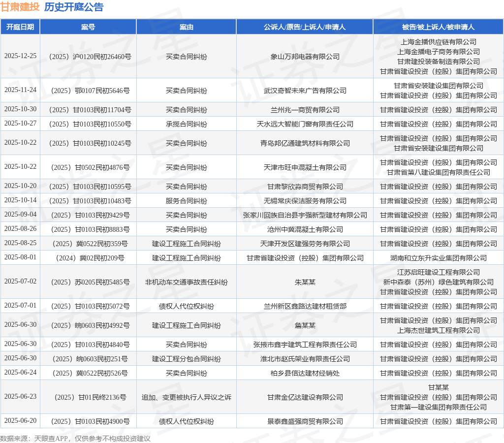Click date cell 2025-09-04
This screenshot has width=504, height=443.
pyautogui.click(x=20, y=214)
